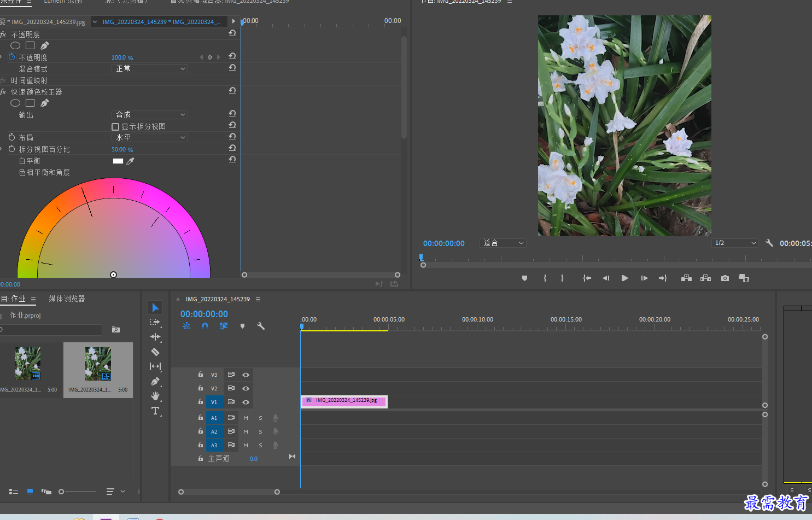This screenshot has height=520, width=812.
Task: Click the Extract button in program monitor
Action: click(x=706, y=278)
